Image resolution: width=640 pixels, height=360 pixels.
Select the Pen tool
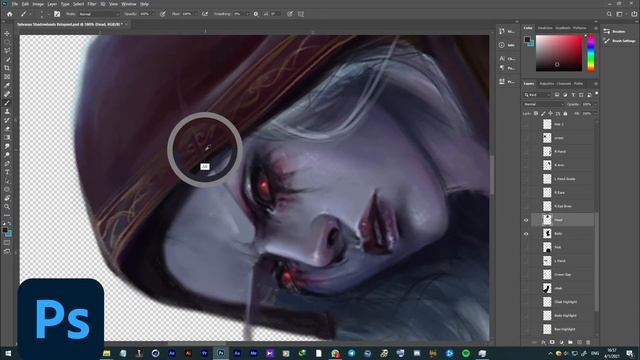7,164
